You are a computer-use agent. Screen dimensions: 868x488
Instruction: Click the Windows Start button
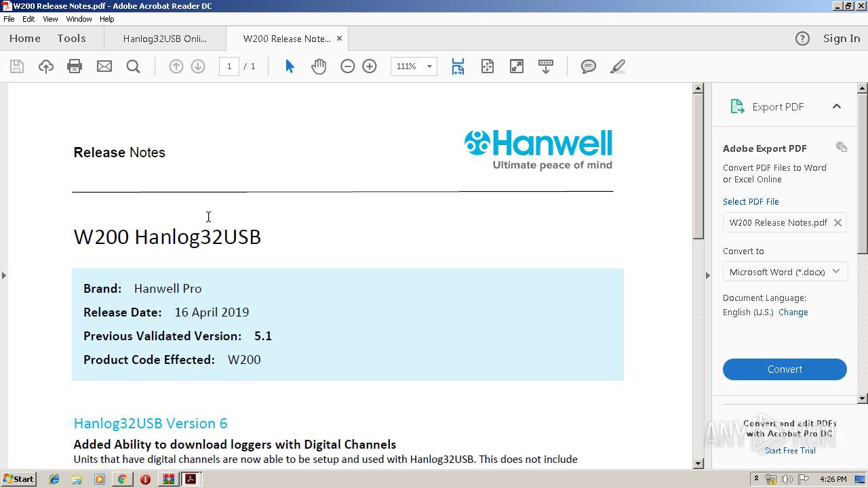coord(19,479)
